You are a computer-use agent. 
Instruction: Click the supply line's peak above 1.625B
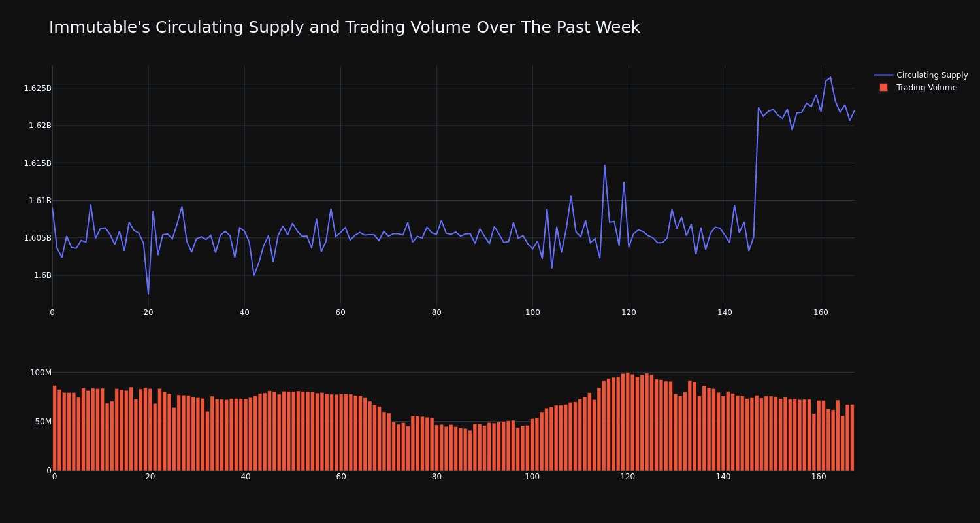tap(830, 77)
